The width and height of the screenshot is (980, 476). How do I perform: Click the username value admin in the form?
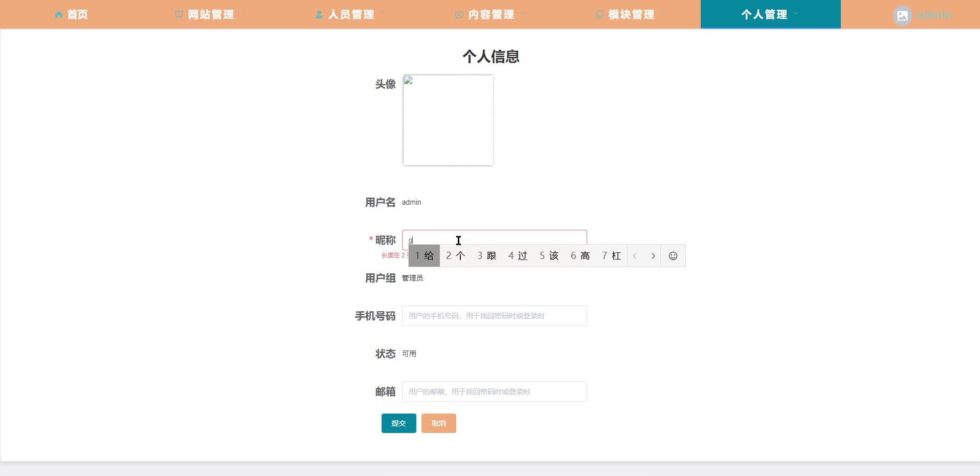pos(412,202)
